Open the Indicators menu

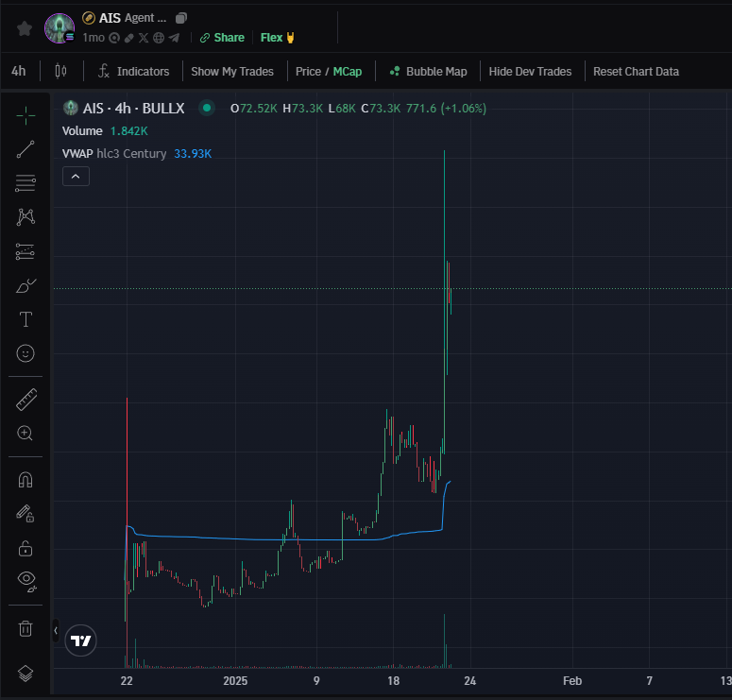coord(133,72)
